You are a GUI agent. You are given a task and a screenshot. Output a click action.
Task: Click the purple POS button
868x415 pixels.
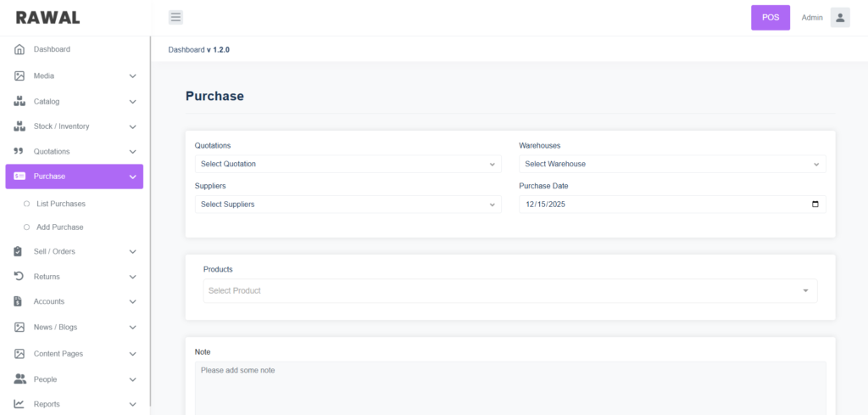(770, 18)
